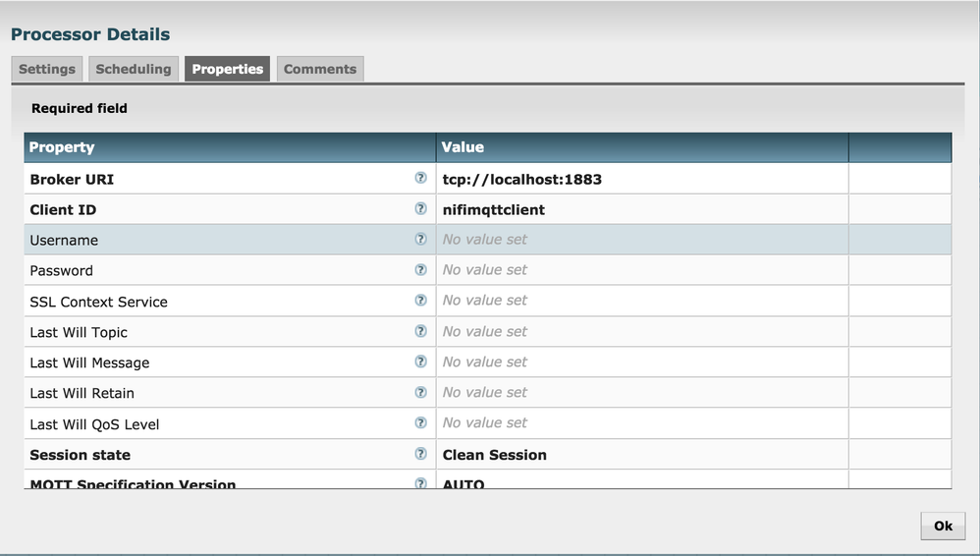Click help icon next to Password
Viewport: 980px width, 556px height.
pyautogui.click(x=420, y=269)
